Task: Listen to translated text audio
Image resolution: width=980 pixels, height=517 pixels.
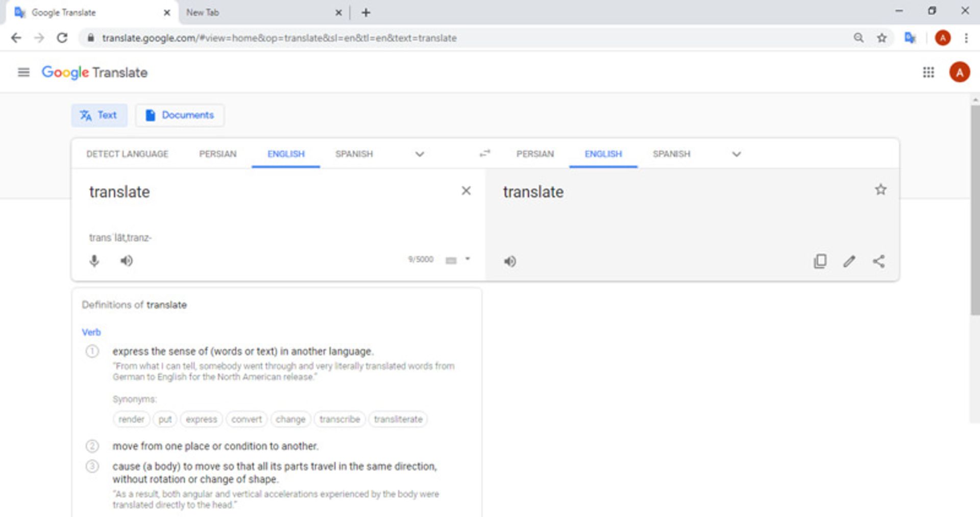Action: click(510, 261)
